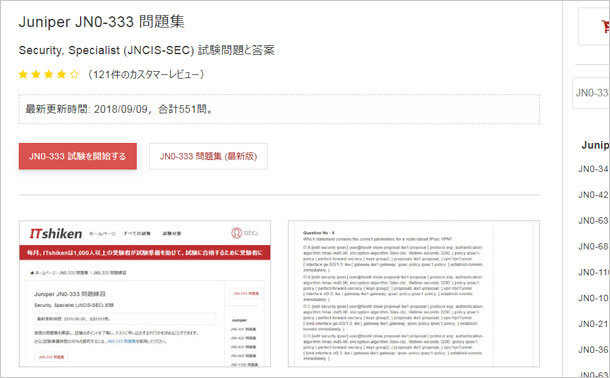Open the JN0-11 sidebar exam link
The height and width of the screenshot is (378, 610).
pos(594,272)
